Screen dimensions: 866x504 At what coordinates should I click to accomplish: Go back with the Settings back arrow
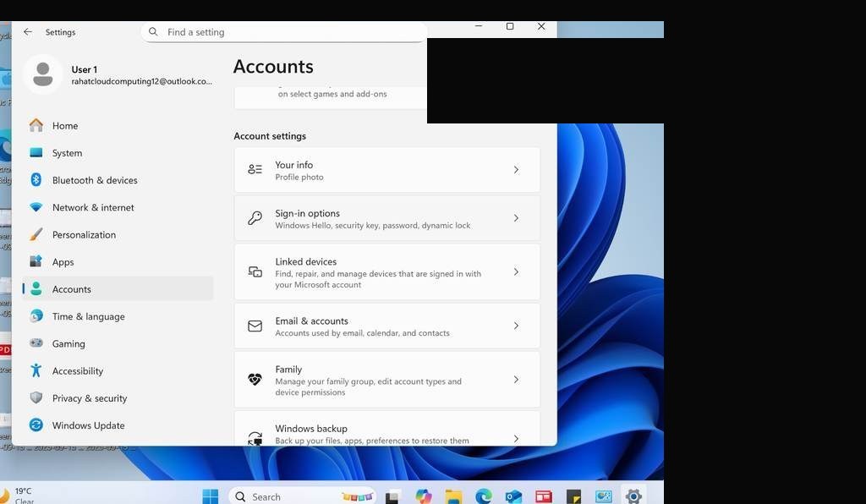tap(28, 32)
